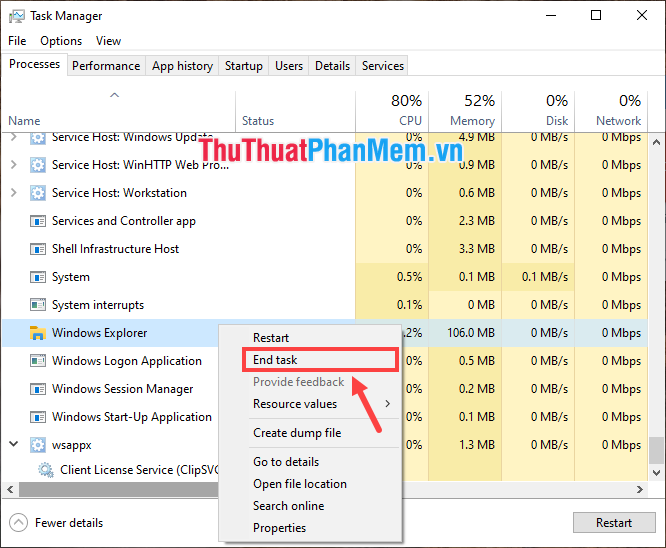Screen dimensions: 666x548
Task: Select the System interrupts row
Action: 325,305
